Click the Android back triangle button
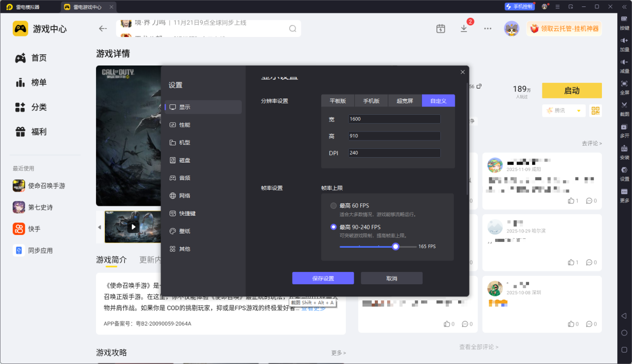This screenshot has width=632, height=364. 624,316
